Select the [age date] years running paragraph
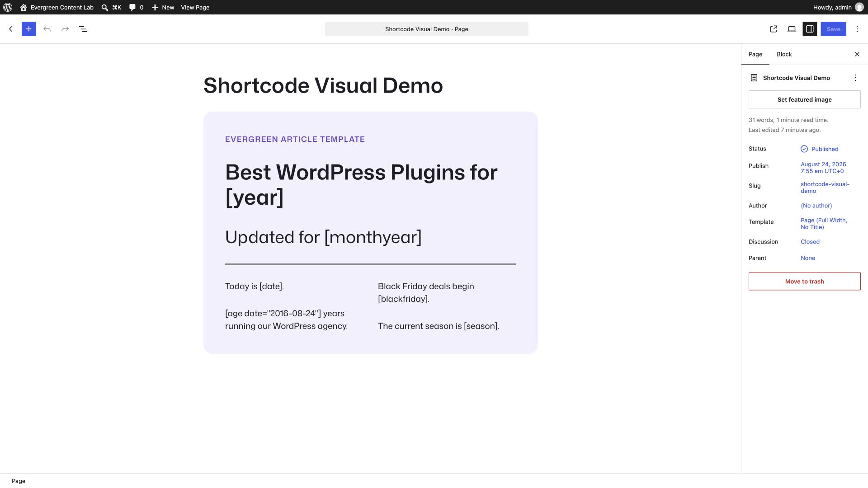This screenshot has height=488, width=868. pos(287,320)
